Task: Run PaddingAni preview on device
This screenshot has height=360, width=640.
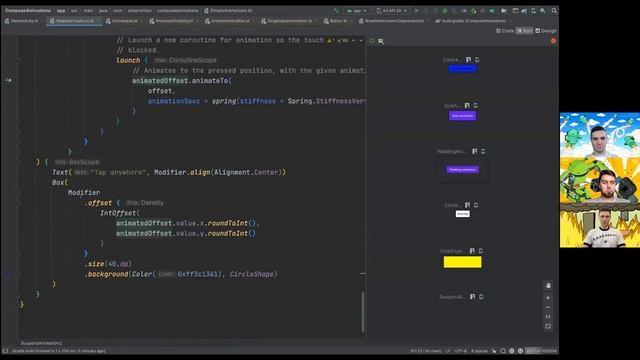Action: [x=483, y=151]
